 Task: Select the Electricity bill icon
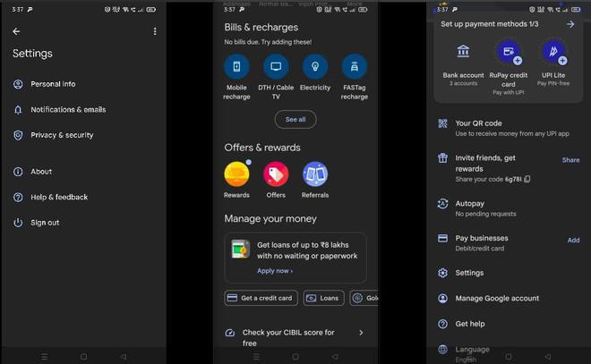click(315, 66)
